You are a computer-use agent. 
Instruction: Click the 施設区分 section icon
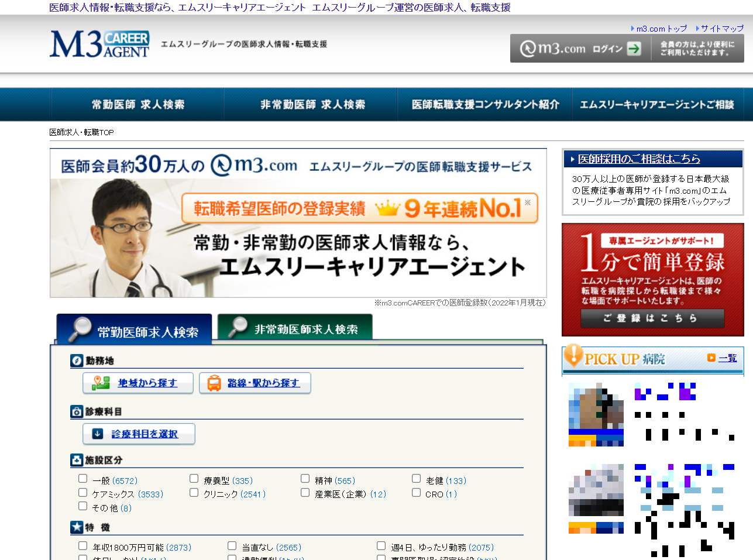77,460
